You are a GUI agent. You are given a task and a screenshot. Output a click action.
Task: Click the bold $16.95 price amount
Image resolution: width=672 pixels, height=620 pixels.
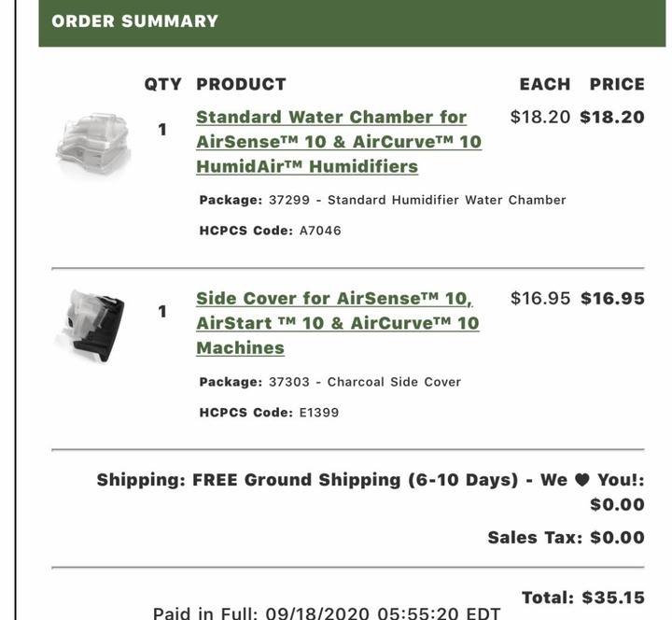612,299
